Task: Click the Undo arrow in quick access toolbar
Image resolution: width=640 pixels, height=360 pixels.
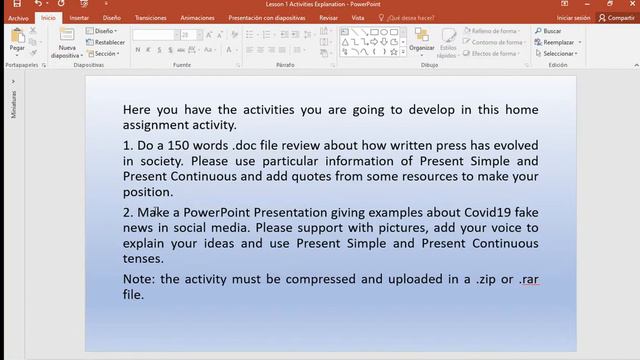Action: (38, 4)
